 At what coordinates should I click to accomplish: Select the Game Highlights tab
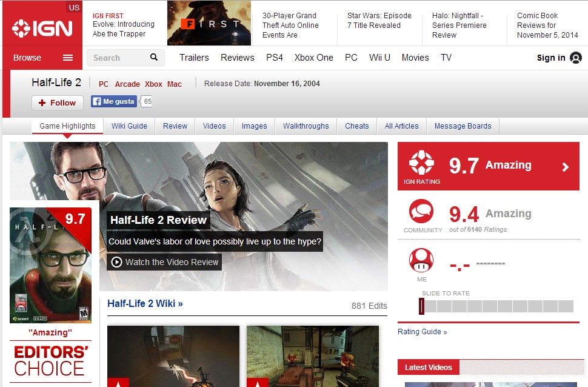pyautogui.click(x=67, y=126)
